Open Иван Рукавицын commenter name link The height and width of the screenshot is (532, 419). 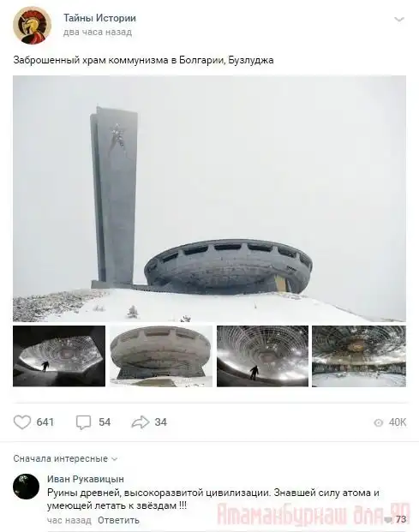(x=86, y=479)
